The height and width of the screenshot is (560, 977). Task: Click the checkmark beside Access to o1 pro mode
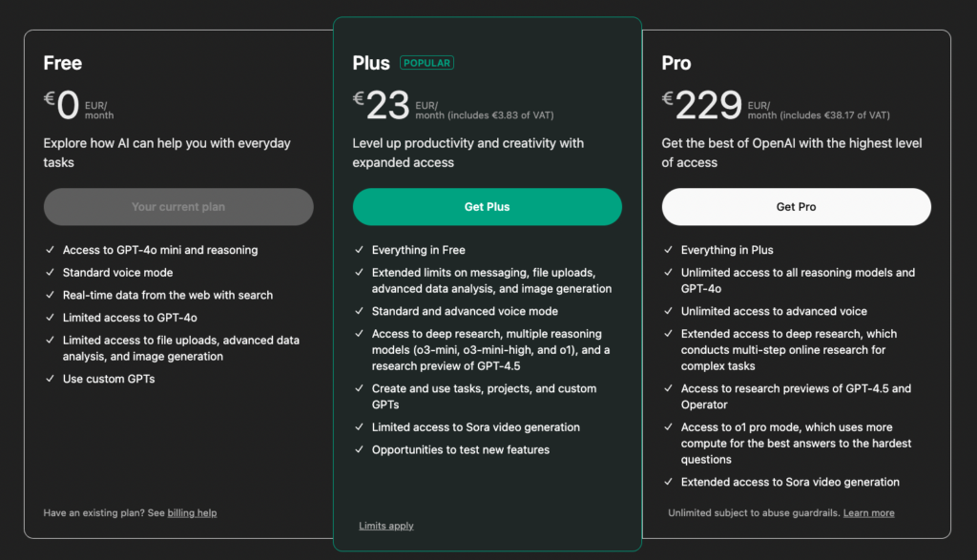668,427
